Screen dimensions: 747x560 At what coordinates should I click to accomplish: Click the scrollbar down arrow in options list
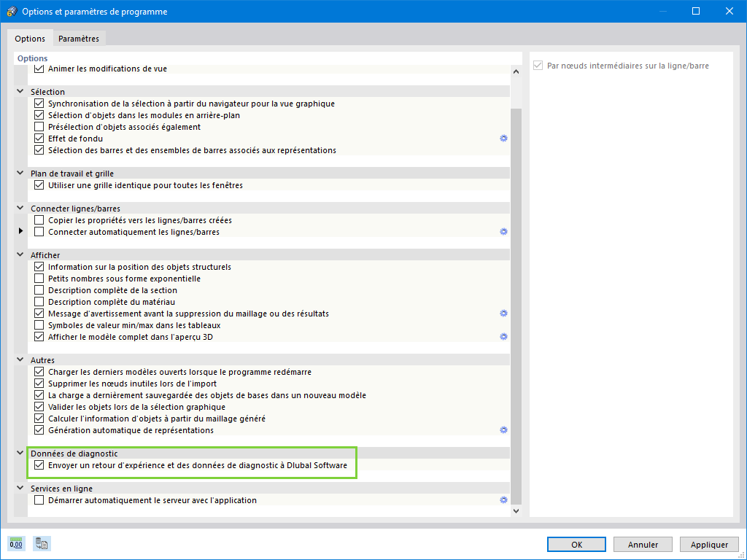point(516,511)
